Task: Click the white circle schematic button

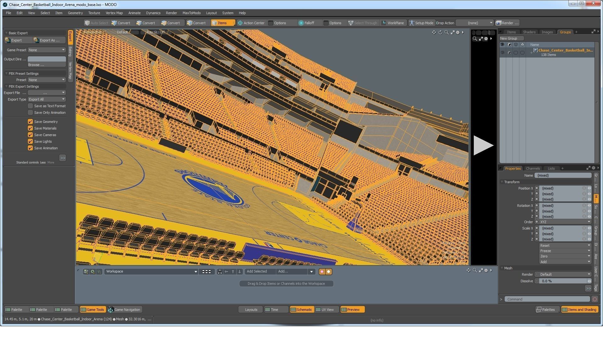Action: (329, 272)
